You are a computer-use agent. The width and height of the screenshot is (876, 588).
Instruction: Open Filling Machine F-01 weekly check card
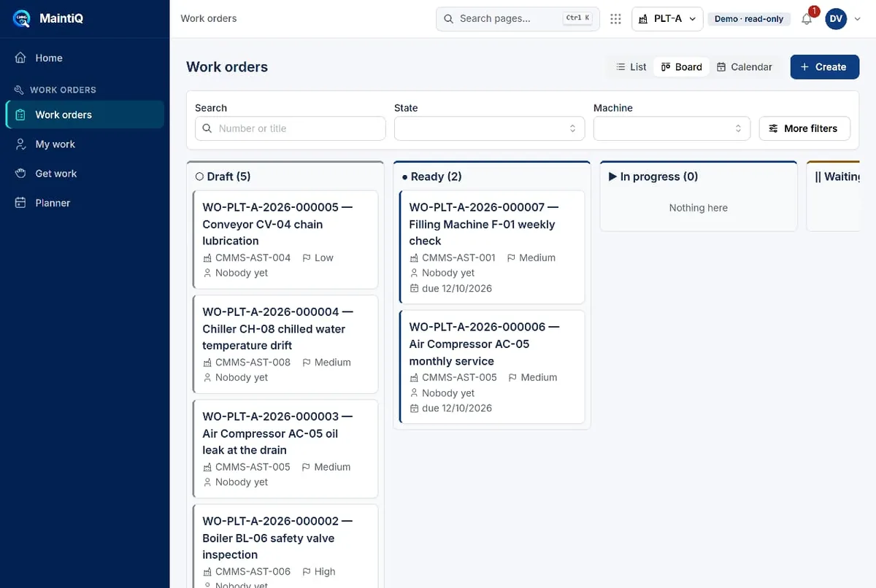click(492, 247)
